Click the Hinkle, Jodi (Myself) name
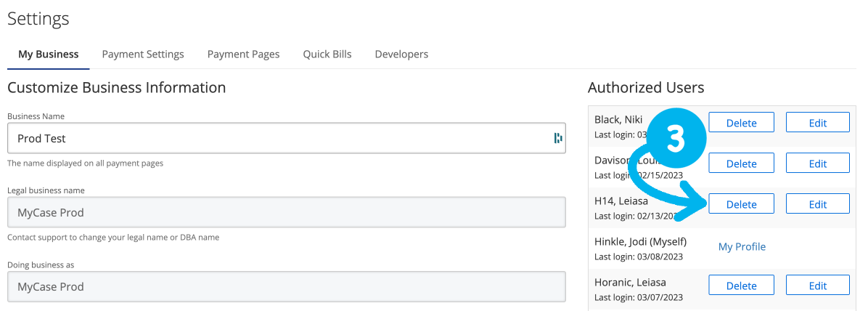The height and width of the screenshot is (311, 868). pos(640,241)
